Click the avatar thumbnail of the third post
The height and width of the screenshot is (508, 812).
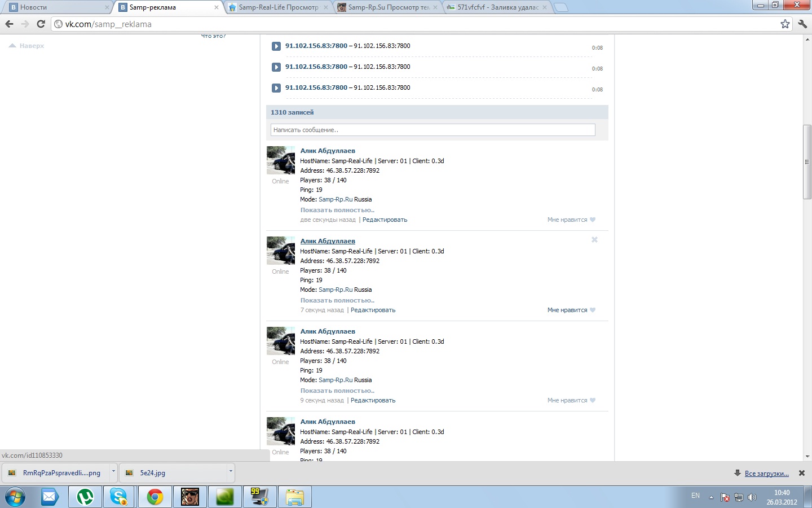(x=281, y=341)
